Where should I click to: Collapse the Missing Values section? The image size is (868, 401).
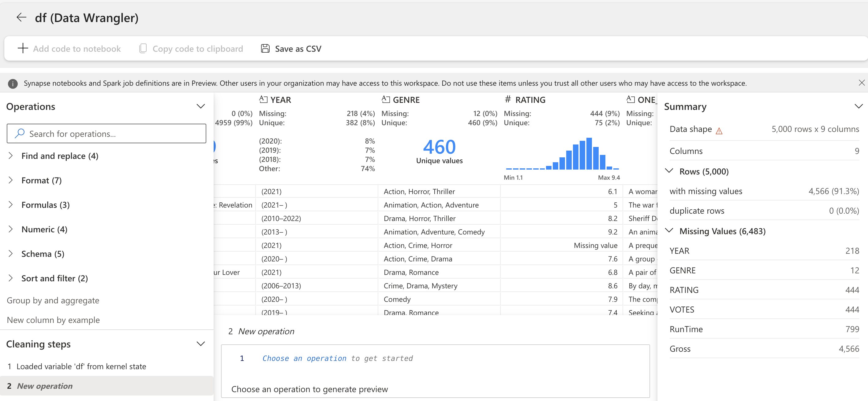click(x=670, y=230)
